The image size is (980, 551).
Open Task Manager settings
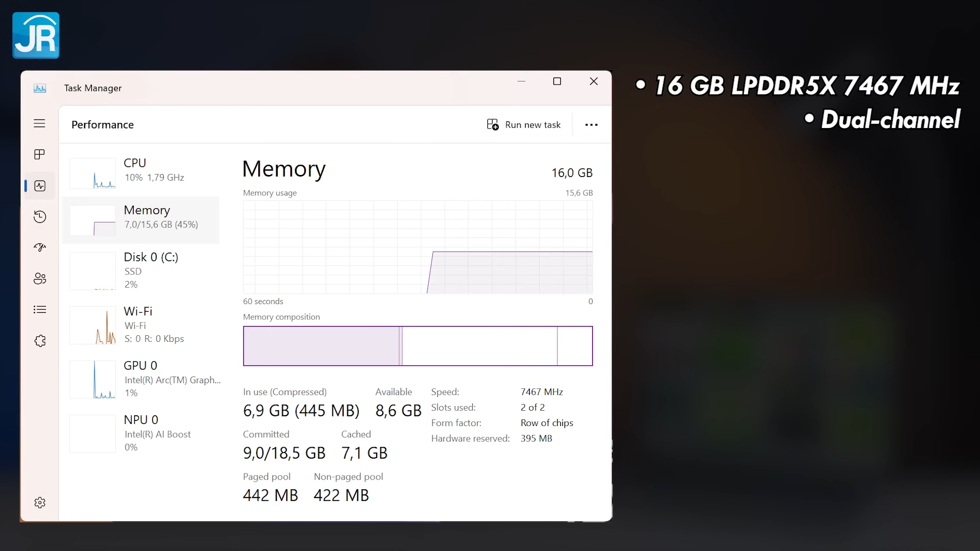click(39, 502)
